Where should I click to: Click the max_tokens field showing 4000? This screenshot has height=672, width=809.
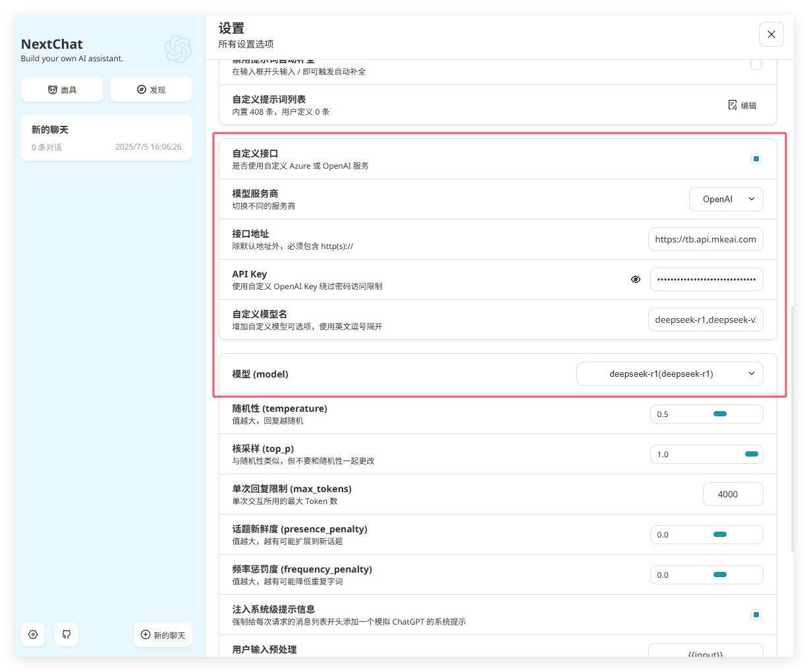tap(733, 495)
